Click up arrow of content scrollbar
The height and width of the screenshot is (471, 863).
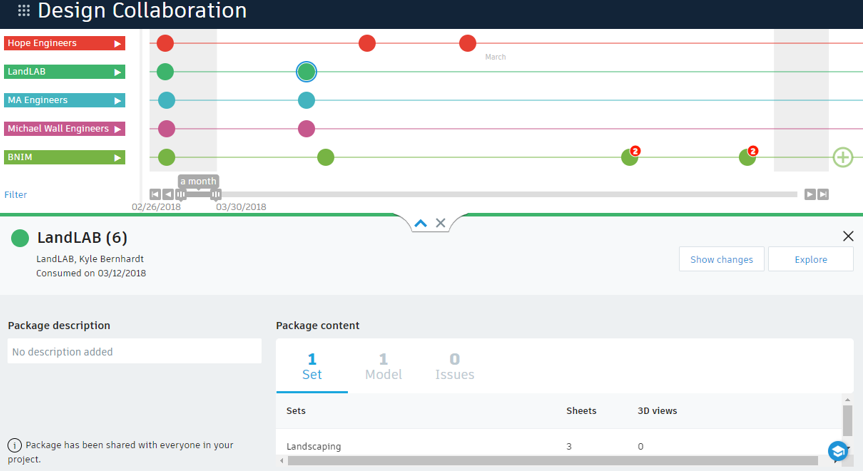point(848,399)
